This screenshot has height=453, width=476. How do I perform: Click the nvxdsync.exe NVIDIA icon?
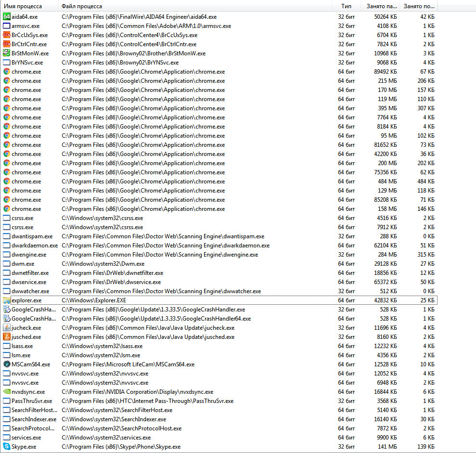pyautogui.click(x=6, y=392)
